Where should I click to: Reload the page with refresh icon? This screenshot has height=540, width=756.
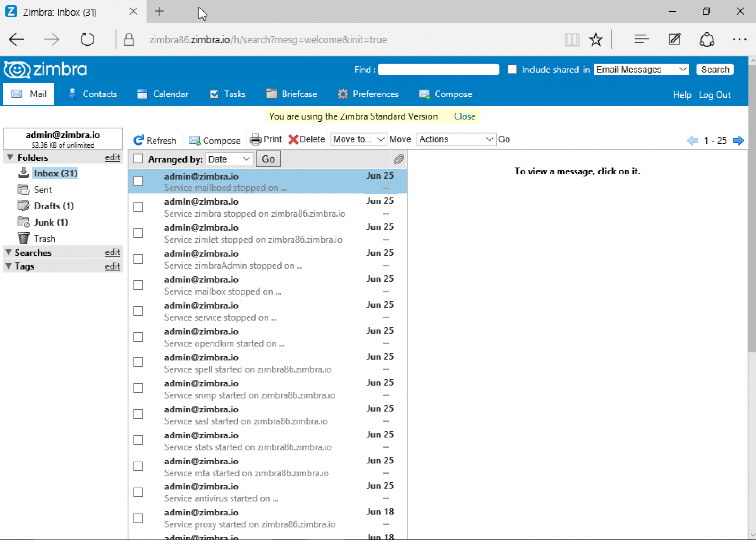click(x=87, y=39)
